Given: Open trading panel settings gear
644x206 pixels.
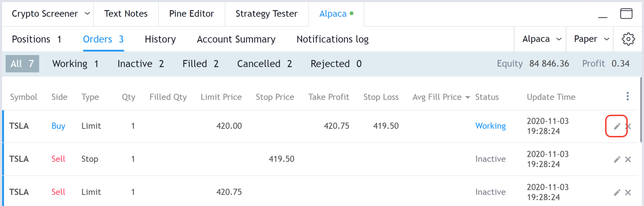Looking at the screenshot, I should (628, 39).
